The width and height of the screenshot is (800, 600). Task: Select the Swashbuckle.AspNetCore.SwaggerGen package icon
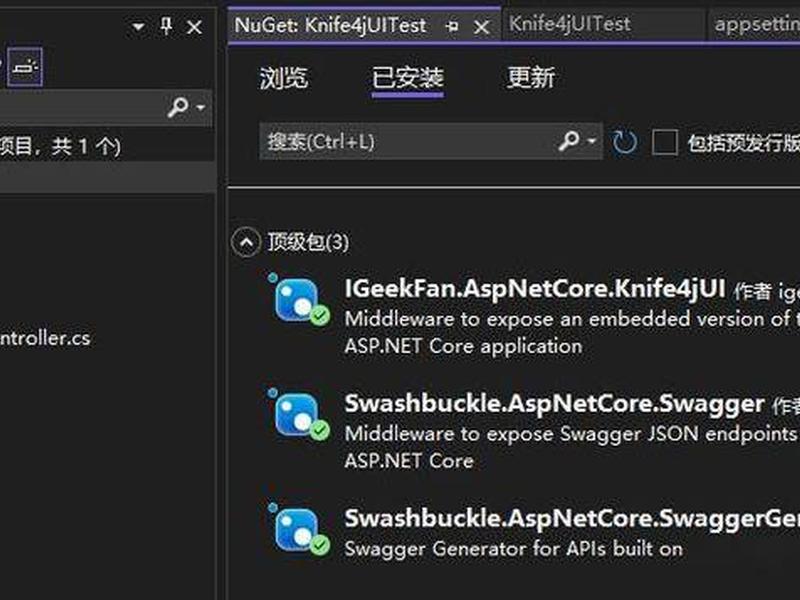tap(300, 530)
